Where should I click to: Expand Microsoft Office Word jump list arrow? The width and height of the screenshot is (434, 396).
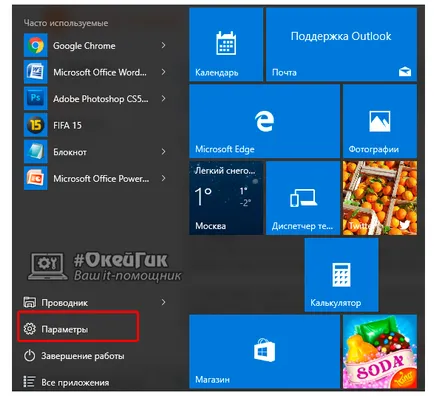(x=163, y=72)
